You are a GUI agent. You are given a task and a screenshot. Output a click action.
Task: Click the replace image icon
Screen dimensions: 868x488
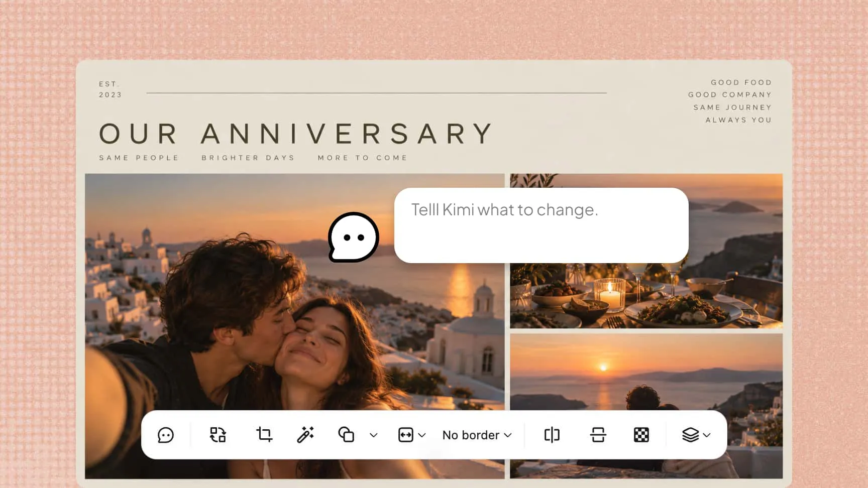218,435
